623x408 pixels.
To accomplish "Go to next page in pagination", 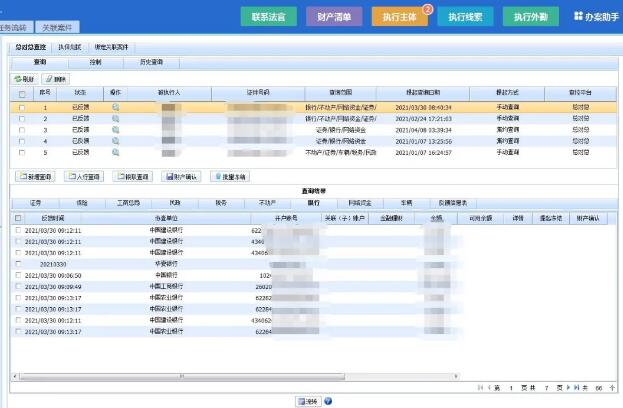I will pos(569,387).
